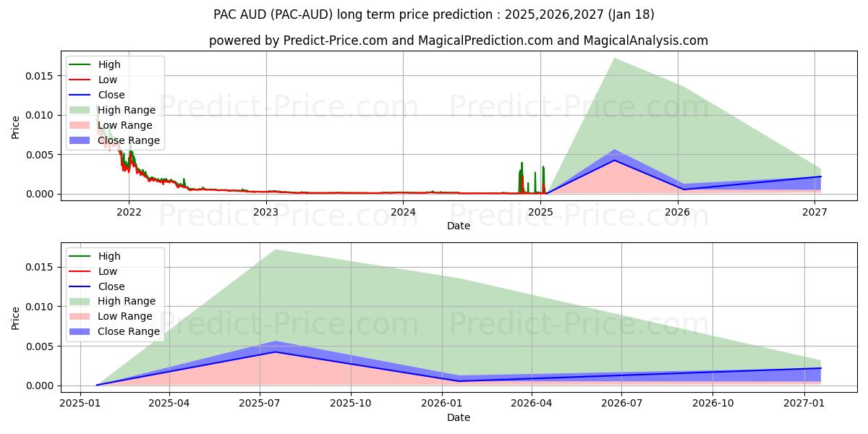Click the Close Range swatch in top chart legend

pos(80,140)
